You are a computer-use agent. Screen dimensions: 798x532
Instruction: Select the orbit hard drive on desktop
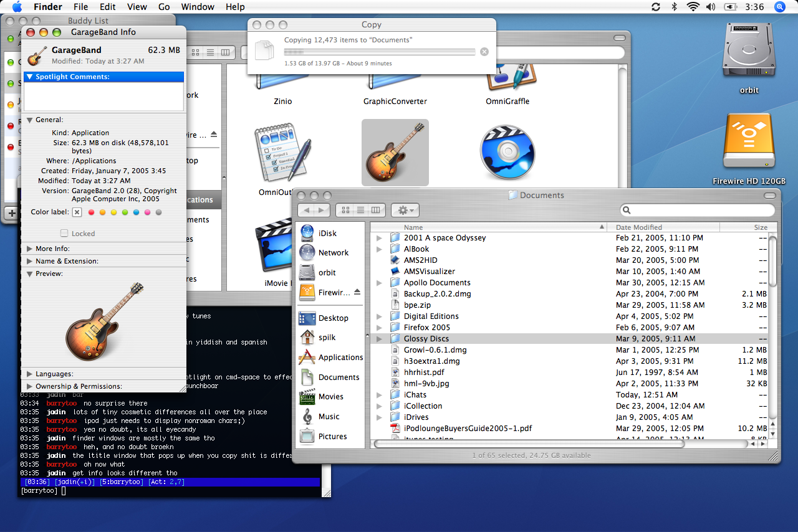(x=748, y=50)
